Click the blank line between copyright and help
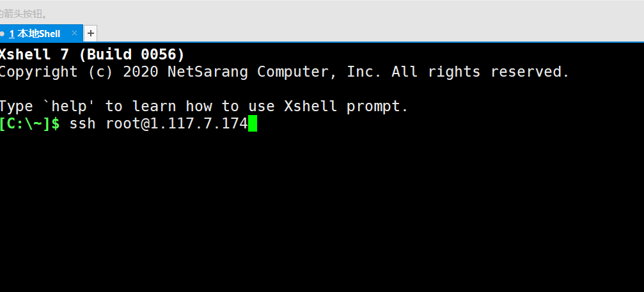 click(x=322, y=89)
